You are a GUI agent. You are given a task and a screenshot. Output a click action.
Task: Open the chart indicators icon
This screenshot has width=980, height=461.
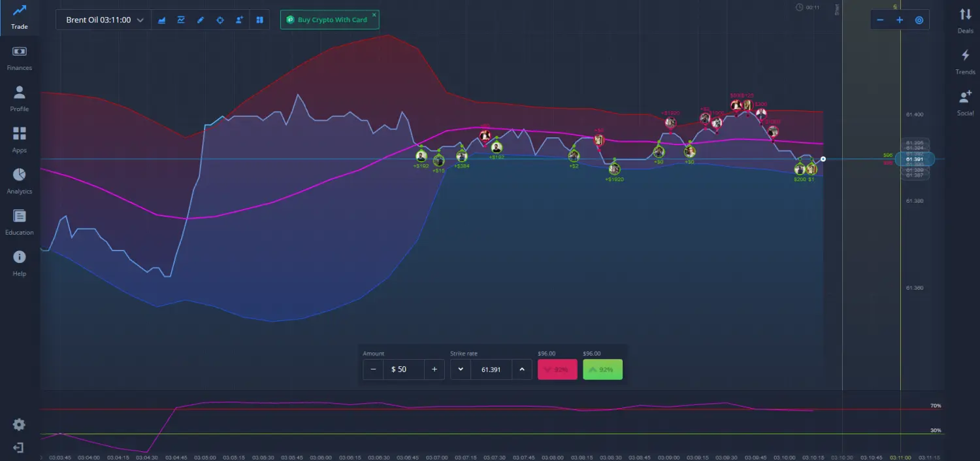pos(181,20)
